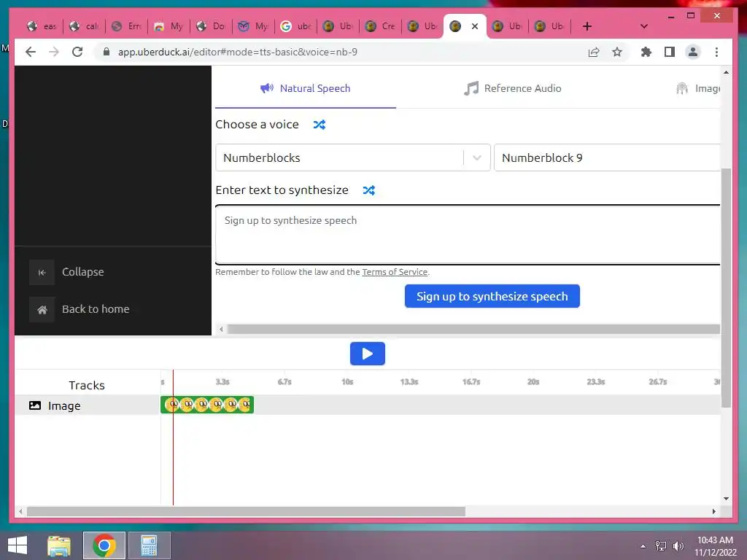
Task: Open the Numberblocks category dropdown
Action: tap(352, 157)
